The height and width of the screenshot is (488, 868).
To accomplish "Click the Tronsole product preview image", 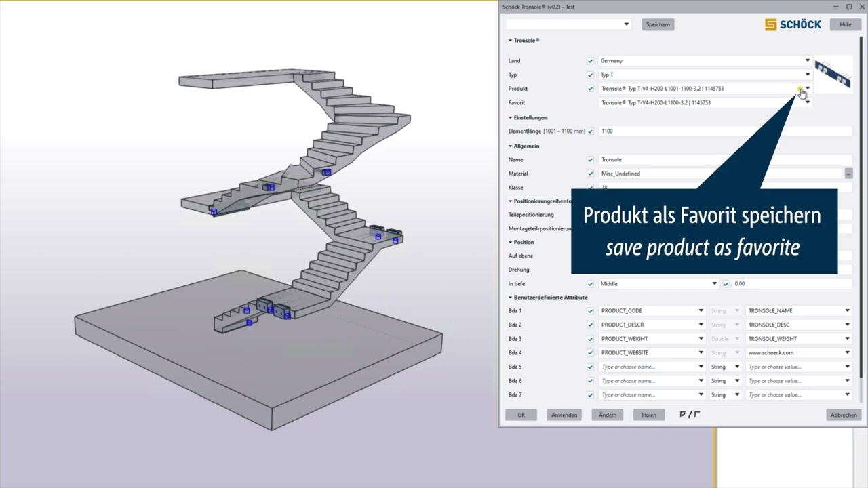I will 833,74.
